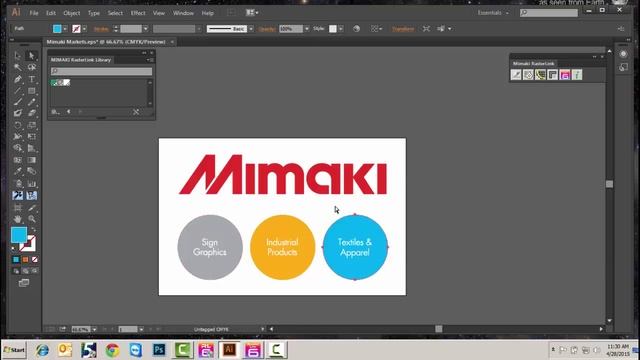640x360 pixels.
Task: Select the Lasso tool
Action: tap(31, 67)
